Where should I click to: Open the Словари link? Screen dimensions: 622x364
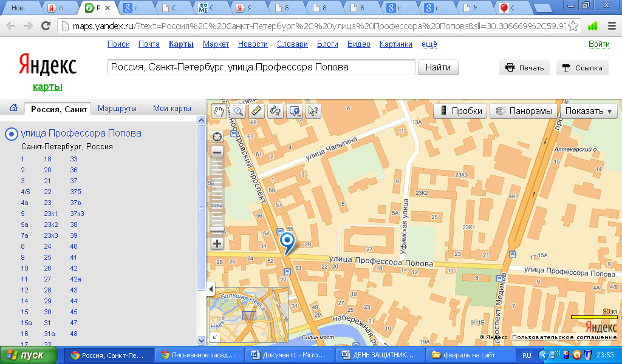click(292, 44)
